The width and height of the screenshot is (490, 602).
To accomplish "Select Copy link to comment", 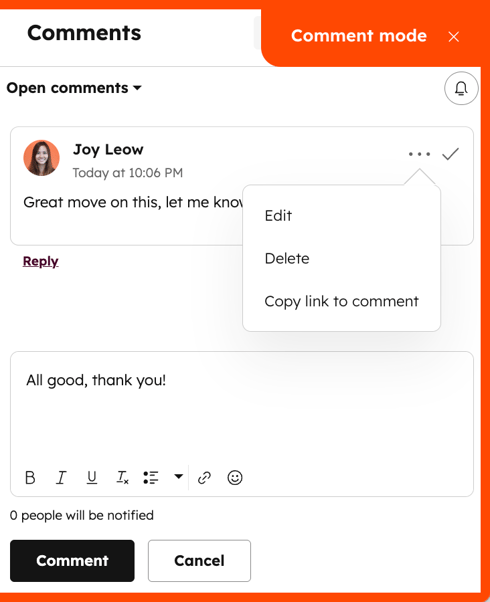I will pos(341,301).
